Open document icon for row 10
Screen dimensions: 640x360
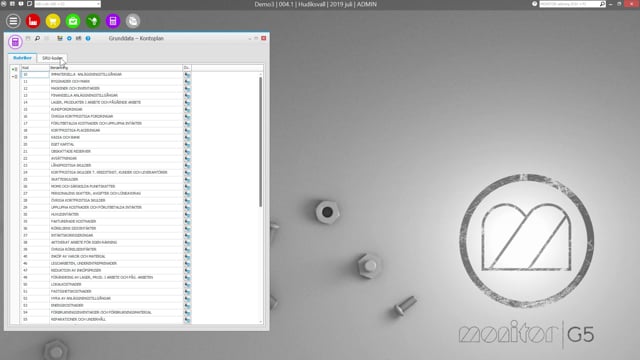coord(187,75)
